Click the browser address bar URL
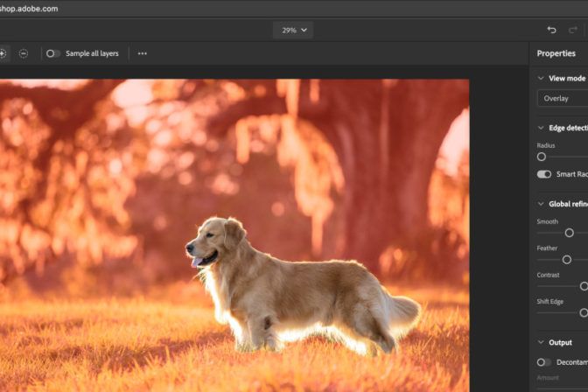 [x=29, y=8]
